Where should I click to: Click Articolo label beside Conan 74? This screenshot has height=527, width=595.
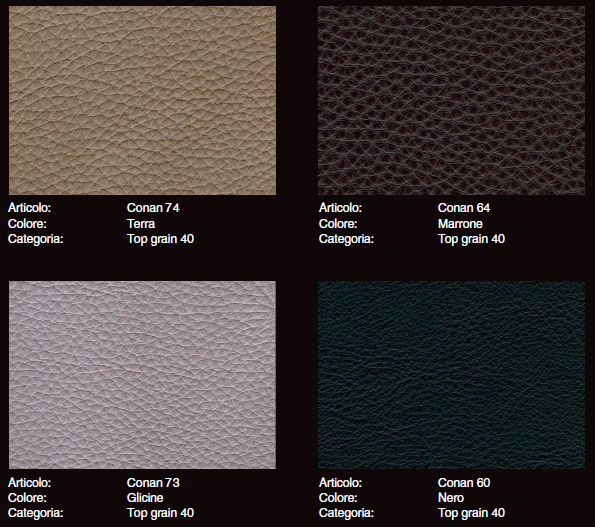30,208
